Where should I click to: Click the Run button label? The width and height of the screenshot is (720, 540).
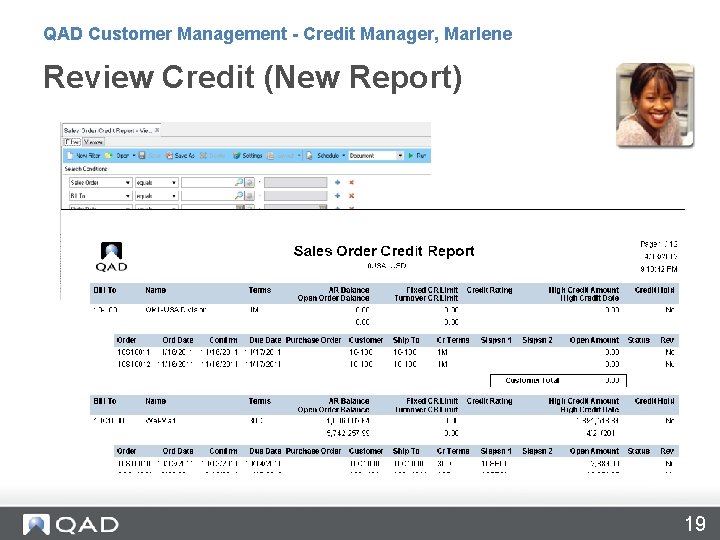point(421,156)
